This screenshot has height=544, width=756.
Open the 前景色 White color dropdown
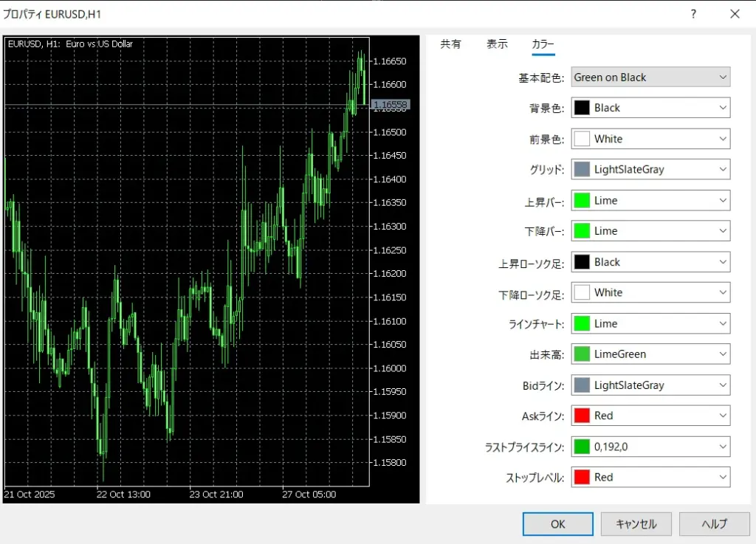coord(650,139)
